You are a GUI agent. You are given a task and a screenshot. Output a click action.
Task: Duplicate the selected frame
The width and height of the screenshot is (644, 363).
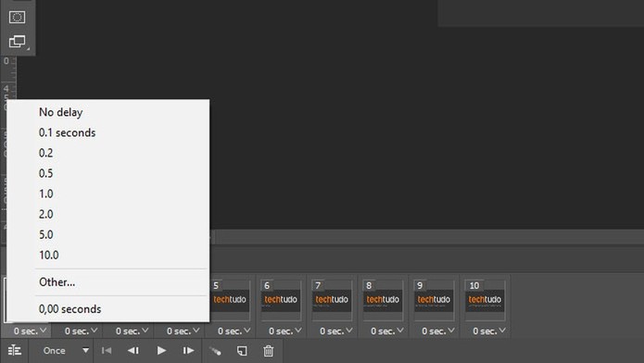tap(242, 351)
